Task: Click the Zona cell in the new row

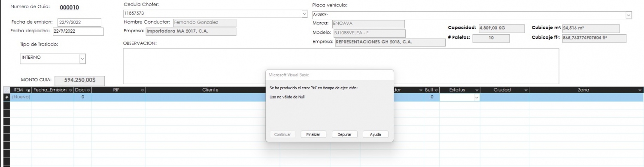Action: [586, 97]
